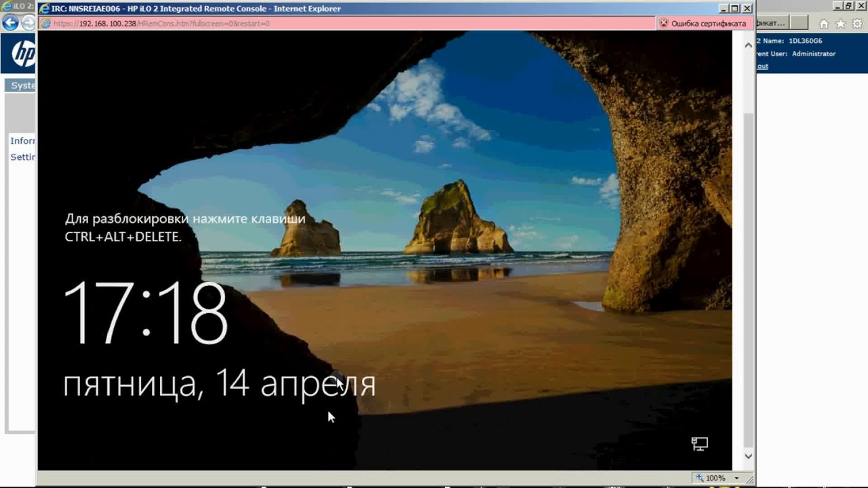Image resolution: width=868 pixels, height=488 pixels.
Task: Open the zoom level dropdown arrow
Action: (x=736, y=478)
